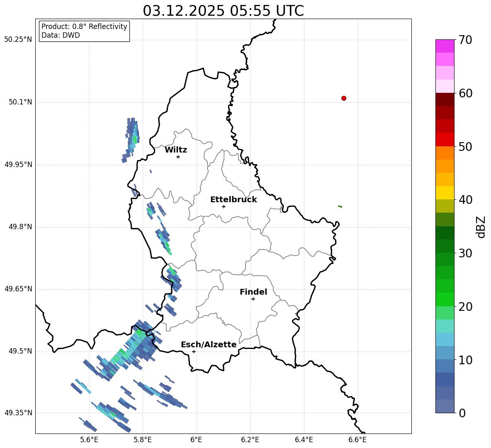Click the radar echo northwest of Wiltz
491x448 pixels.
pyautogui.click(x=131, y=140)
